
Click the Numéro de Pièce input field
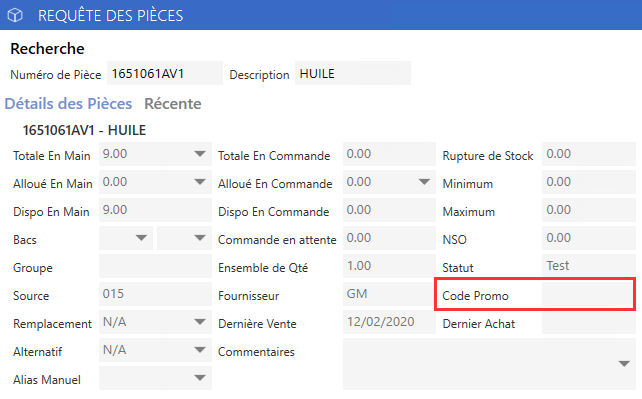point(165,73)
